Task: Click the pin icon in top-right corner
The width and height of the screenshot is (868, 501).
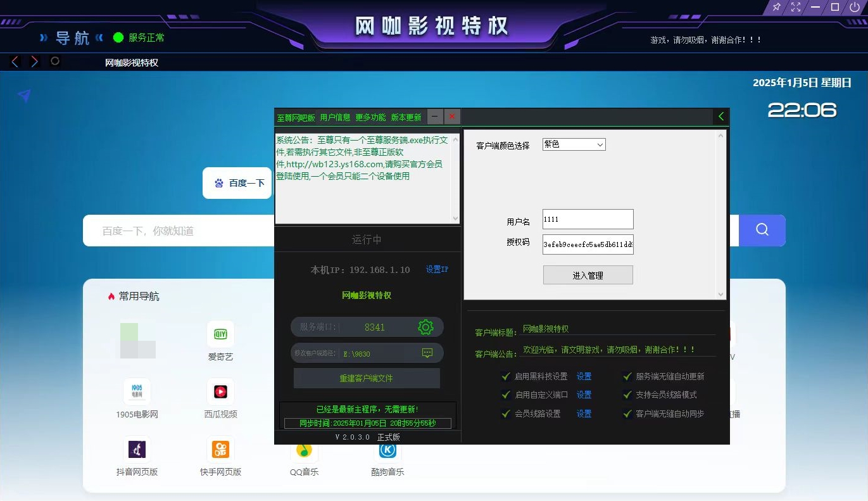Action: point(777,7)
